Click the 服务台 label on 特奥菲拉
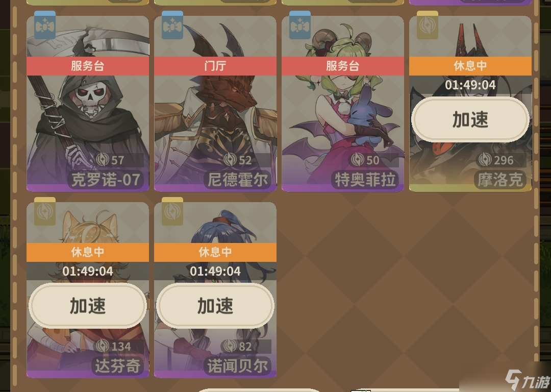 click(343, 66)
